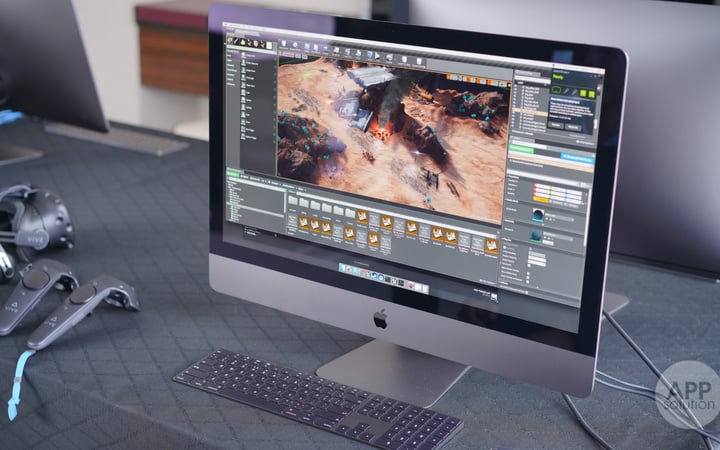Select the orange Static mobility option
The width and height of the screenshot is (720, 450).
[541, 199]
